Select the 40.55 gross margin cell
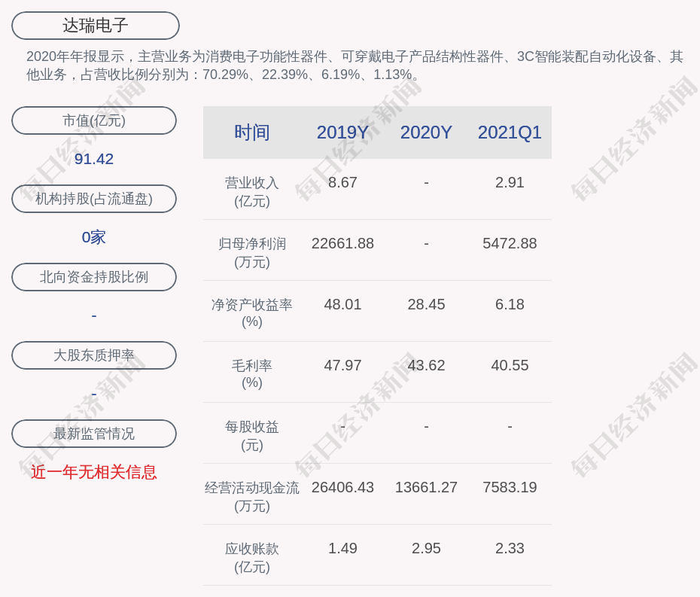Screen dimensions: 700x597 click(510, 366)
